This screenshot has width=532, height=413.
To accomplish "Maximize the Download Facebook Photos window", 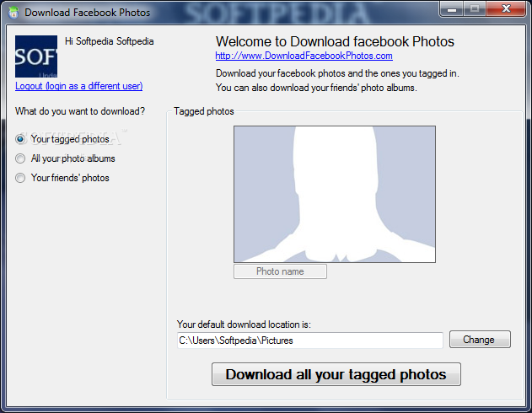I will tap(475, 8).
